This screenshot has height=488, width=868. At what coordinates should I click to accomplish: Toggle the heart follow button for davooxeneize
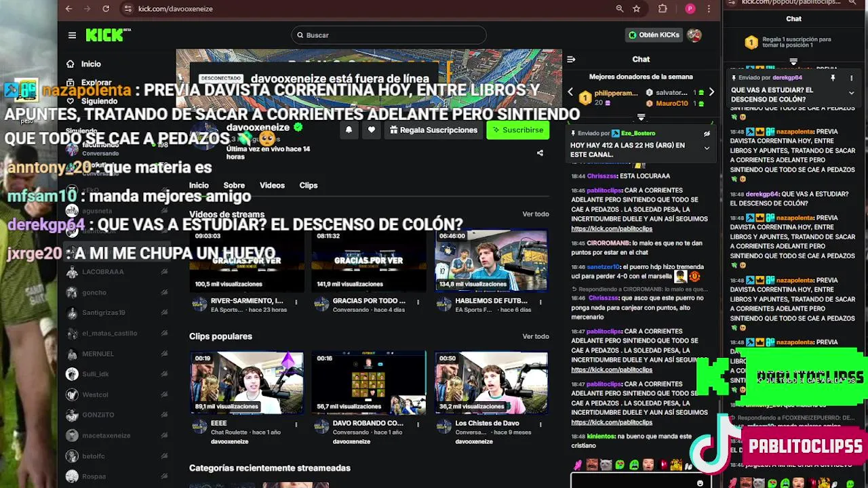coord(372,130)
